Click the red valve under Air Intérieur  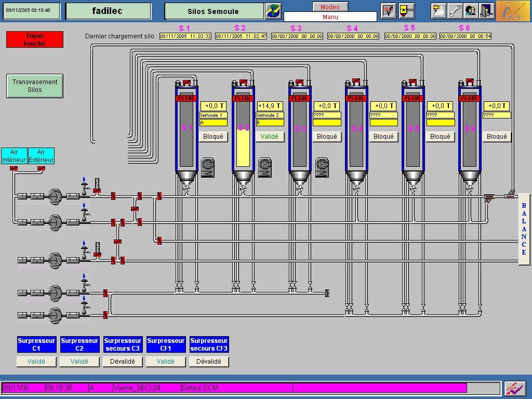tap(14, 168)
